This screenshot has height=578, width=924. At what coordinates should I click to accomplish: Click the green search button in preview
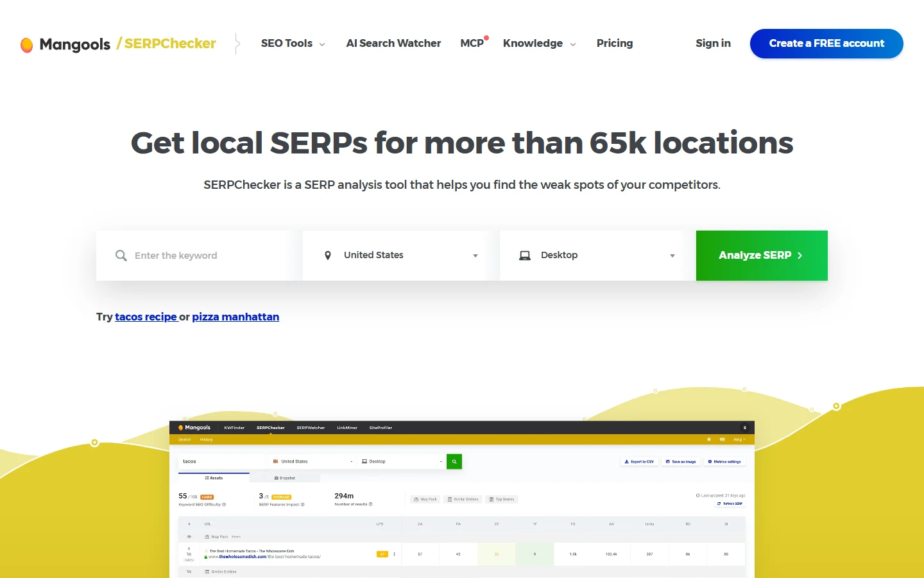click(454, 461)
